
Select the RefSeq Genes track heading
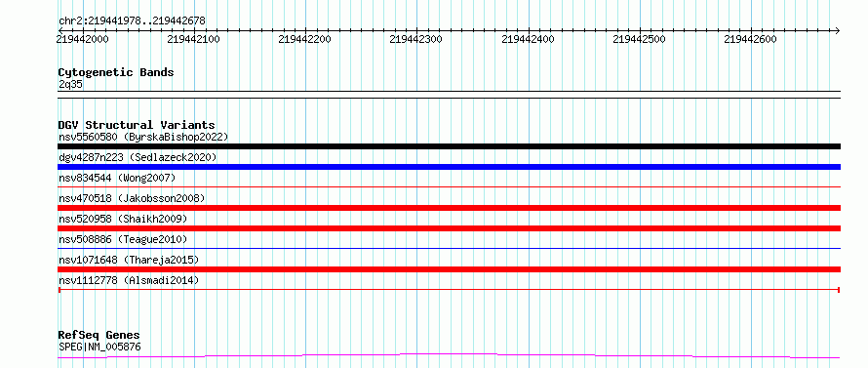(x=99, y=335)
